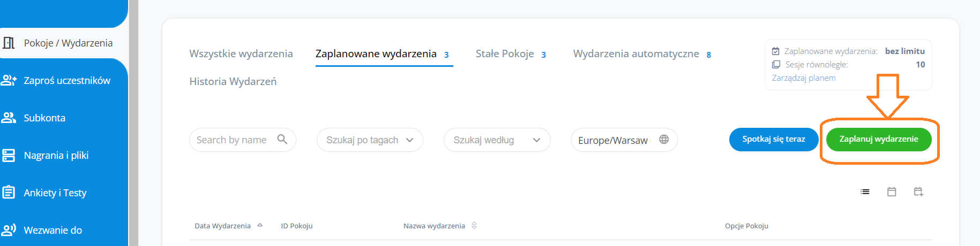The image size is (980, 246).
Task: Open the Europe/Warsaw timezone selector
Action: (613, 140)
